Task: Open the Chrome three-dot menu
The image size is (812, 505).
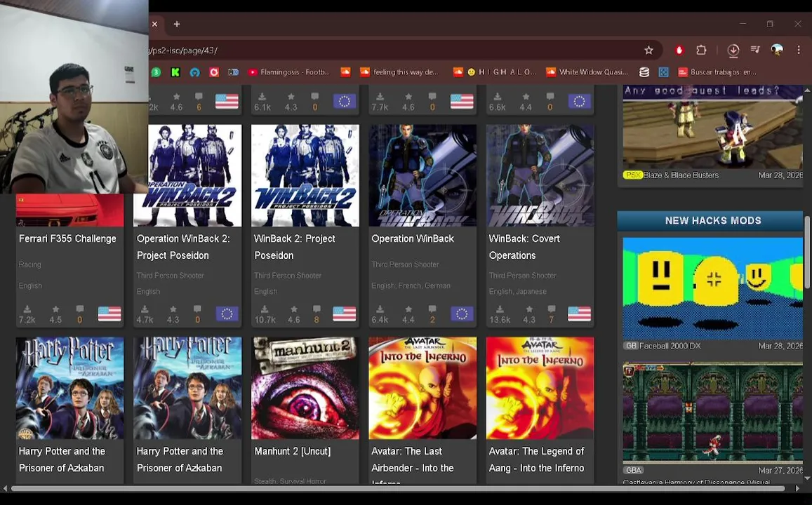Action: click(x=799, y=50)
